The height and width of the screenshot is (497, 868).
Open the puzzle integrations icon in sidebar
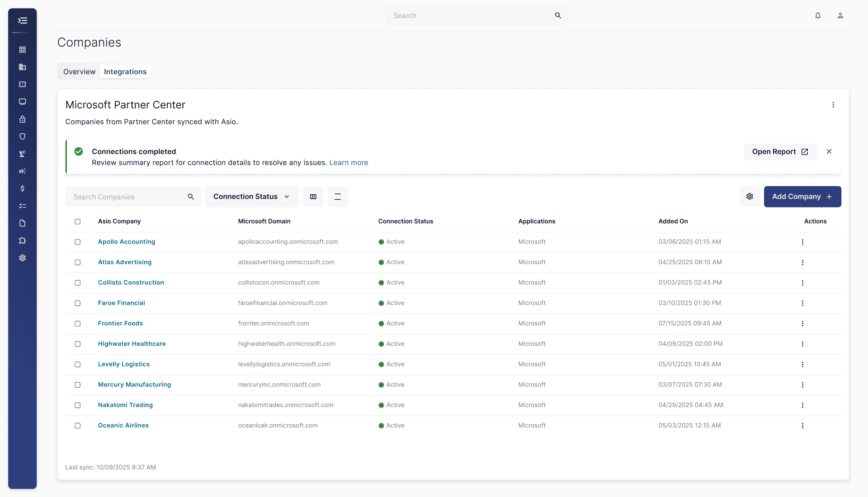click(22, 241)
